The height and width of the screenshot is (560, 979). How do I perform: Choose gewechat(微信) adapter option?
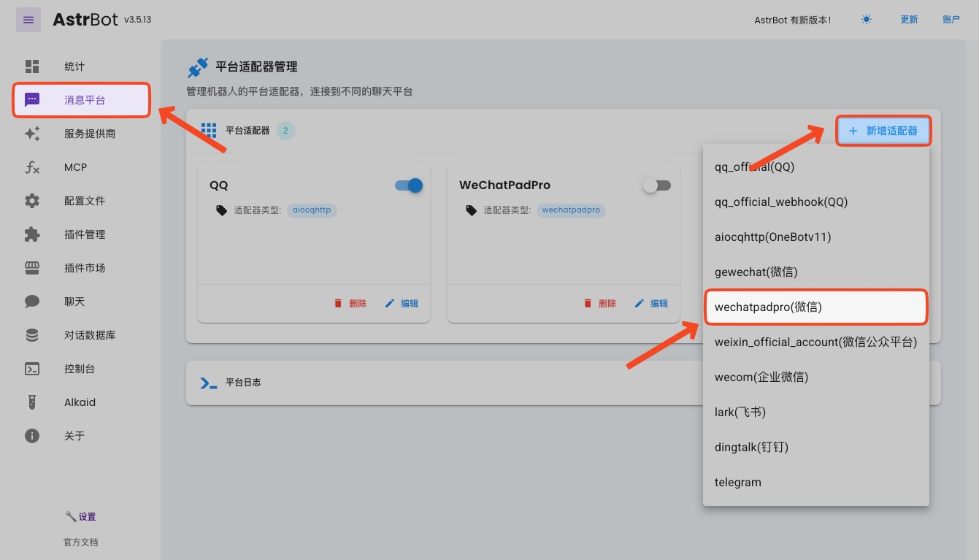pyautogui.click(x=816, y=272)
